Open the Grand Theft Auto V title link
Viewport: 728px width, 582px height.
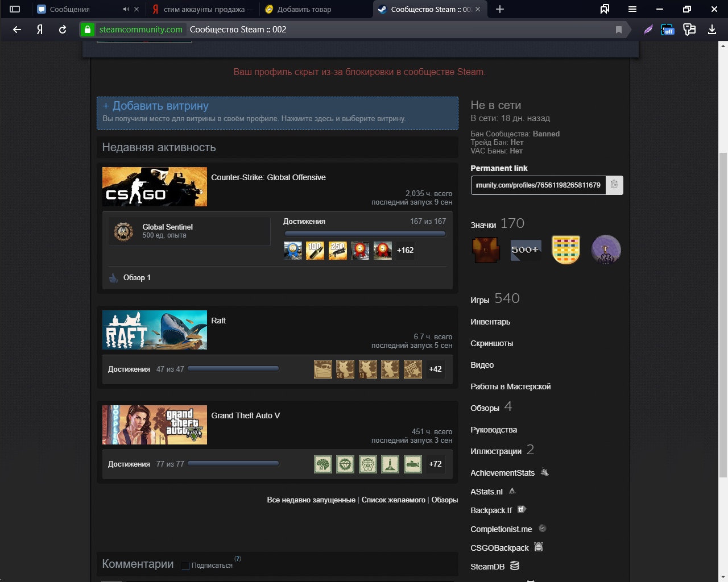pyautogui.click(x=246, y=415)
